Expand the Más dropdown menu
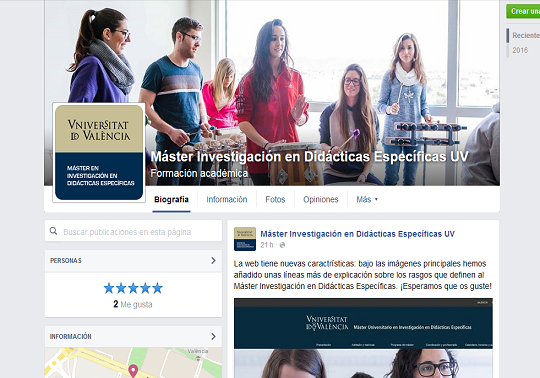The width and height of the screenshot is (540, 378). pos(367,200)
